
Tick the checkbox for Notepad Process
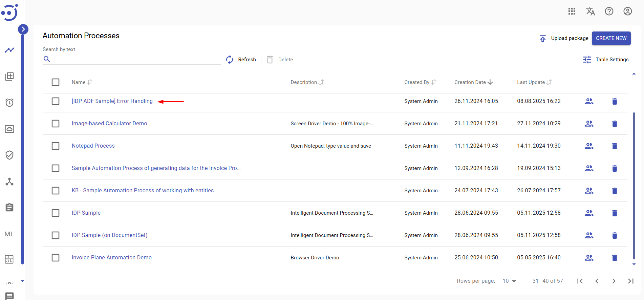(56, 146)
